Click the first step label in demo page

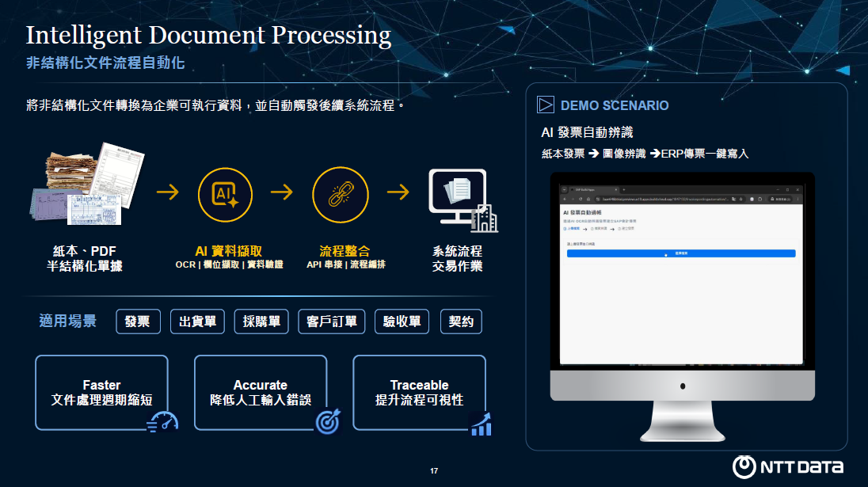pos(572,229)
